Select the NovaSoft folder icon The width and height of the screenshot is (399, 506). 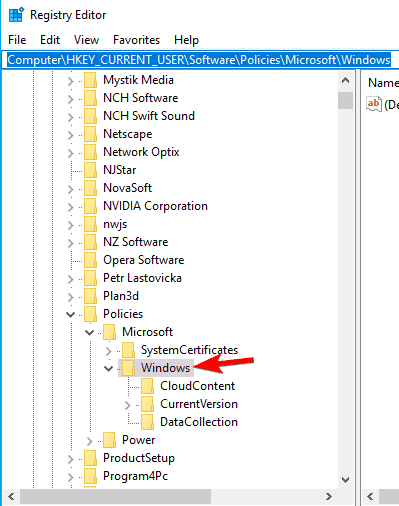coord(90,188)
